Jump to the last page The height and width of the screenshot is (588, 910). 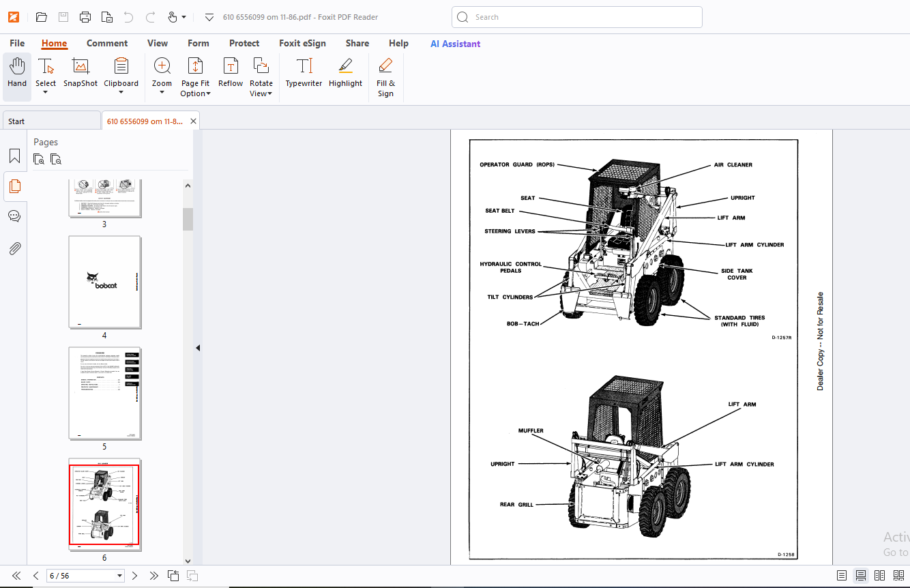point(153,576)
